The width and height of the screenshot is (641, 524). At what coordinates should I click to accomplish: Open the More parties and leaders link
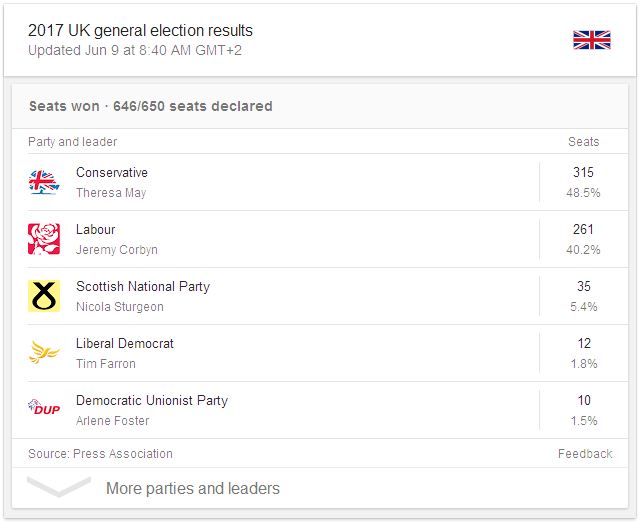pyautogui.click(x=193, y=489)
